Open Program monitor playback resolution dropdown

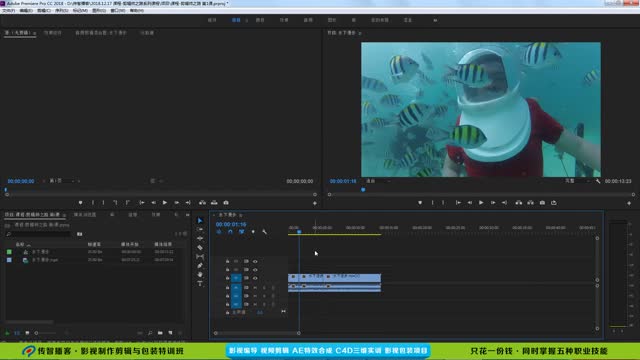[577, 181]
